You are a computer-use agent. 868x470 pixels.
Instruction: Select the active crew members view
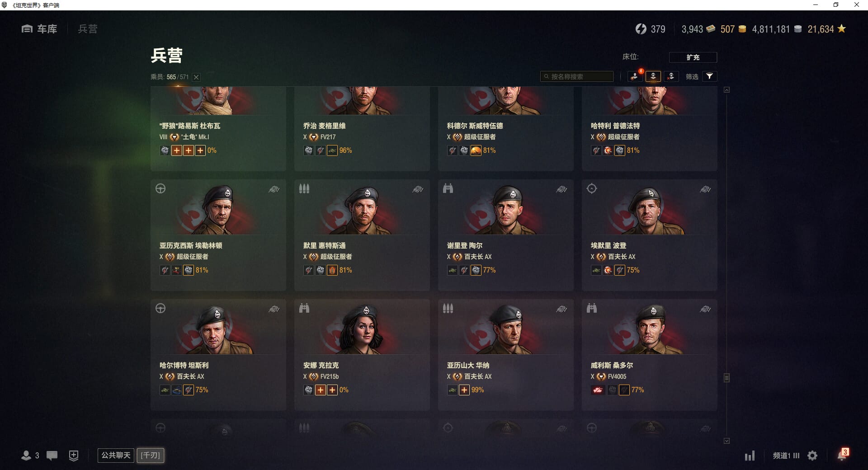coord(653,76)
